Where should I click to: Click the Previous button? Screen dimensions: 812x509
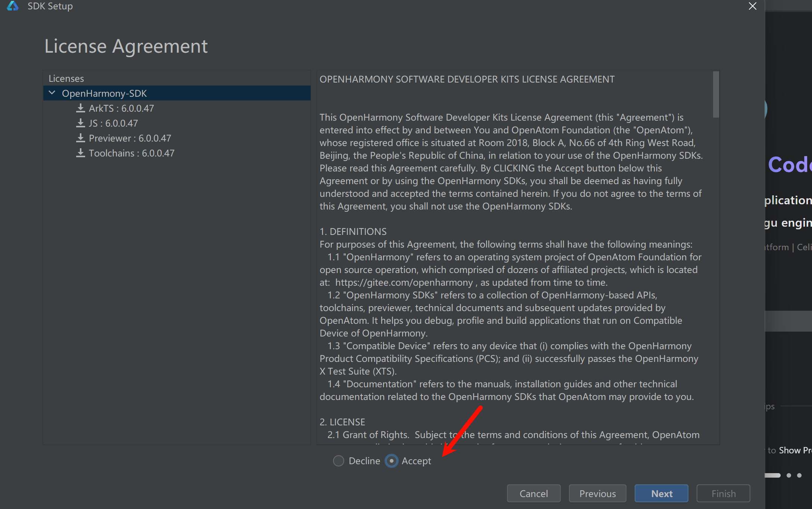point(597,493)
